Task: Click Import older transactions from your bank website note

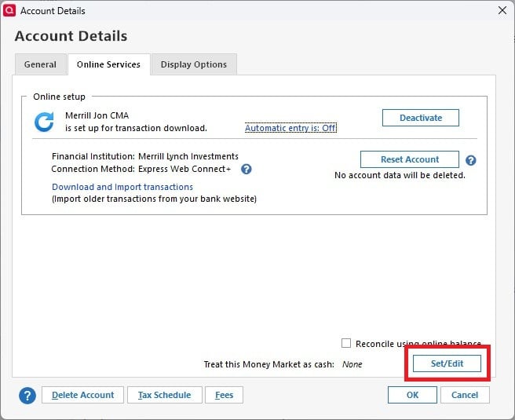Action: click(x=155, y=199)
